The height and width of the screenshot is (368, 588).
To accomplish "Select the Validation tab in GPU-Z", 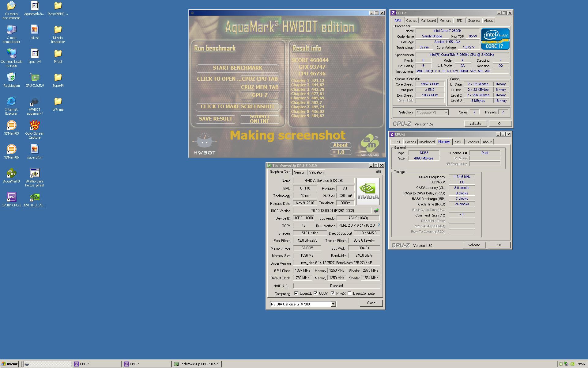I will pos(316,172).
